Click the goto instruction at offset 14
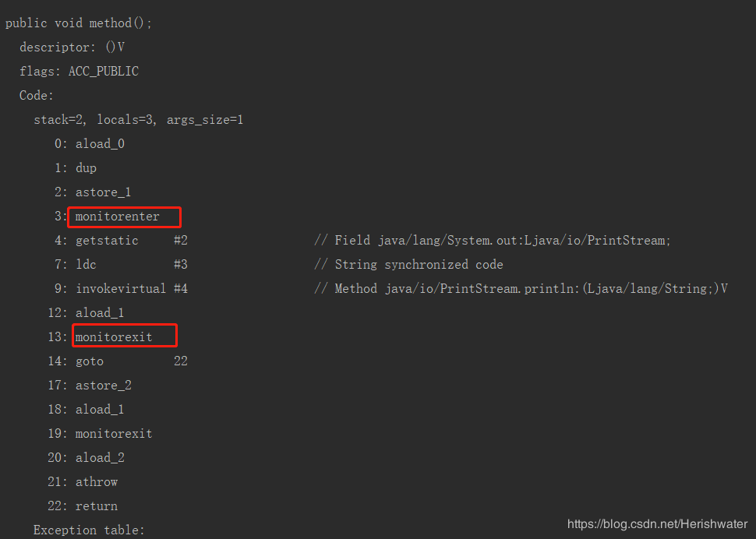756x539 pixels. [90, 361]
